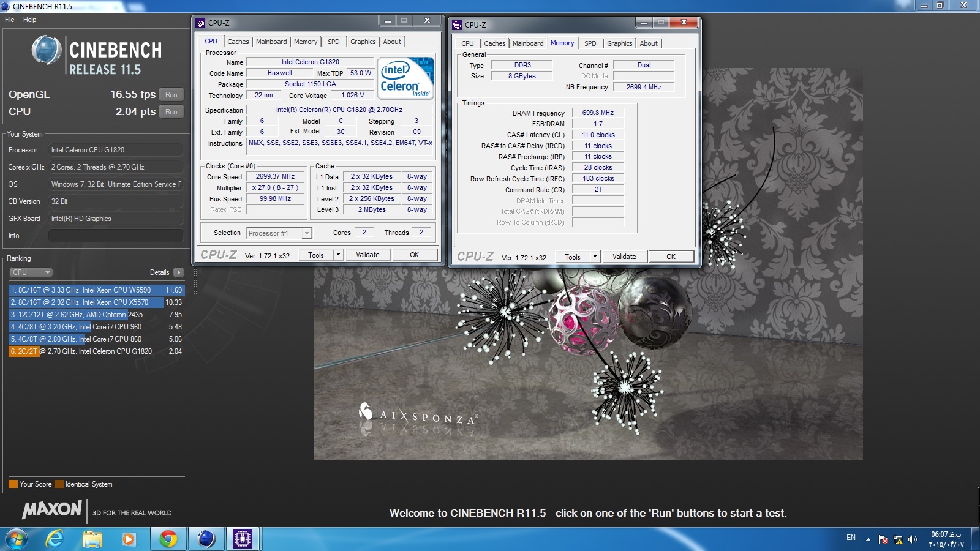Open Windows Media Player from taskbar
Screen dimensions: 980x551
[129, 539]
